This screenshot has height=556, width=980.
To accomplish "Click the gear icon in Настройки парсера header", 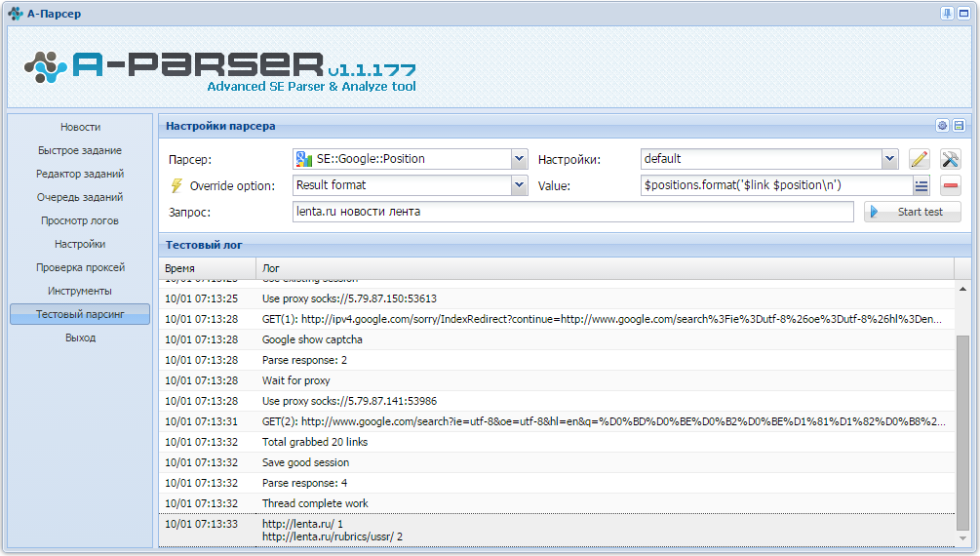I will coord(942,126).
